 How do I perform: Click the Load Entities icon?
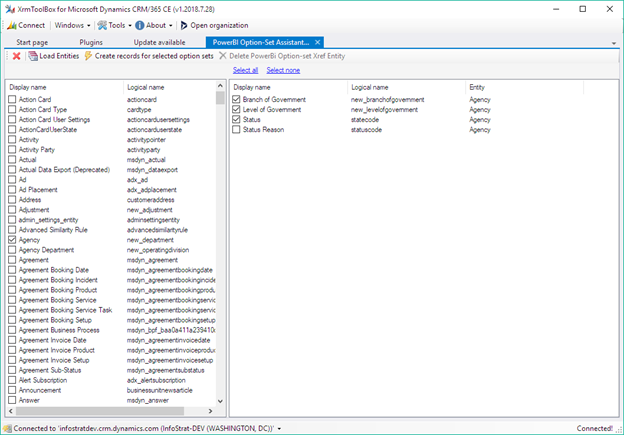tap(33, 56)
